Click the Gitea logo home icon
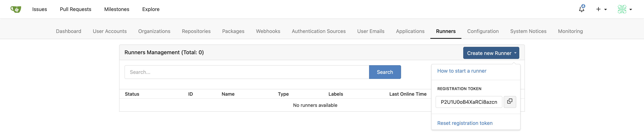This screenshot has height=138, width=644. [16, 9]
